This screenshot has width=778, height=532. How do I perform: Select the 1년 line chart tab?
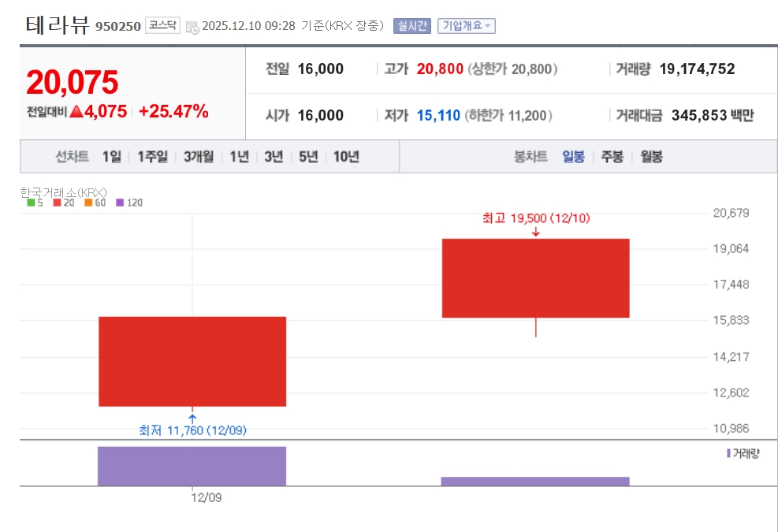pos(239,157)
